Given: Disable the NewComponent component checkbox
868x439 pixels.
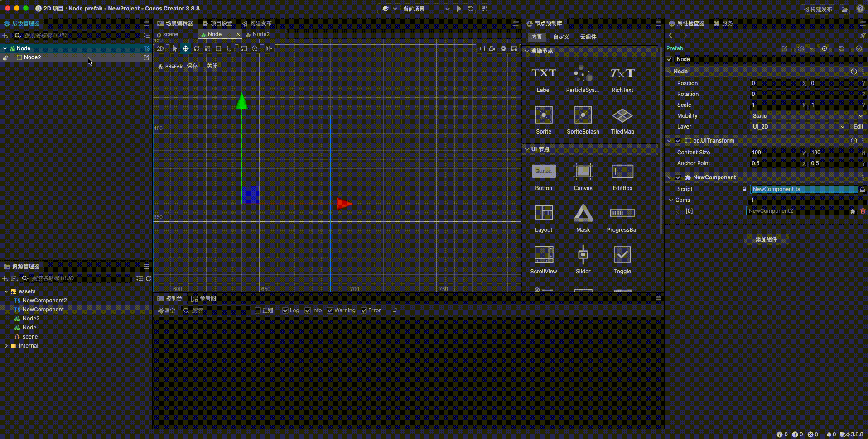Looking at the screenshot, I should [678, 177].
